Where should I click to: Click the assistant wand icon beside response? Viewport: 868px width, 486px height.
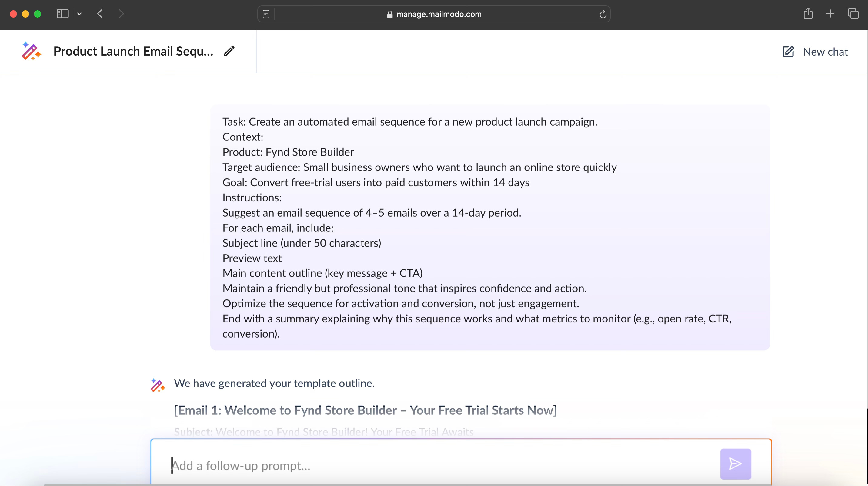[x=157, y=385]
